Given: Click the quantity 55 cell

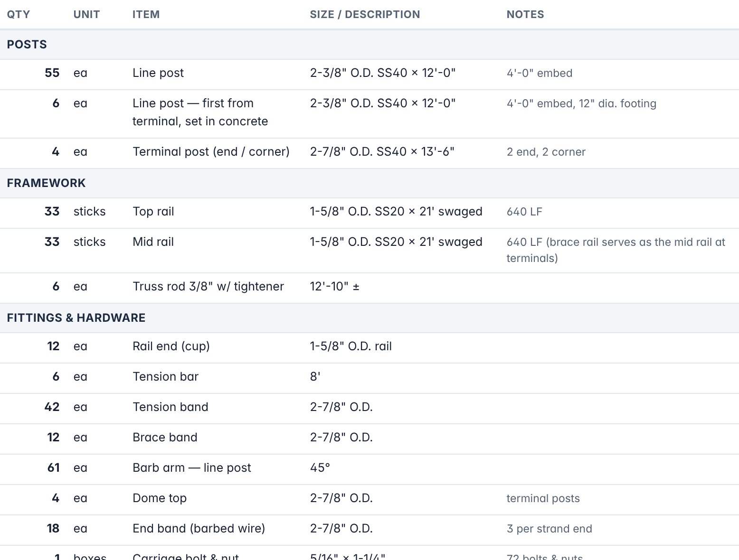Looking at the screenshot, I should (x=52, y=73).
